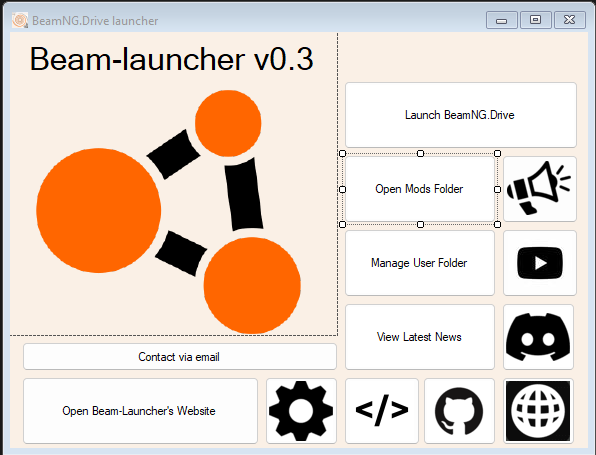The height and width of the screenshot is (455, 596).
Task: Click Contact via email button
Action: pos(180,357)
